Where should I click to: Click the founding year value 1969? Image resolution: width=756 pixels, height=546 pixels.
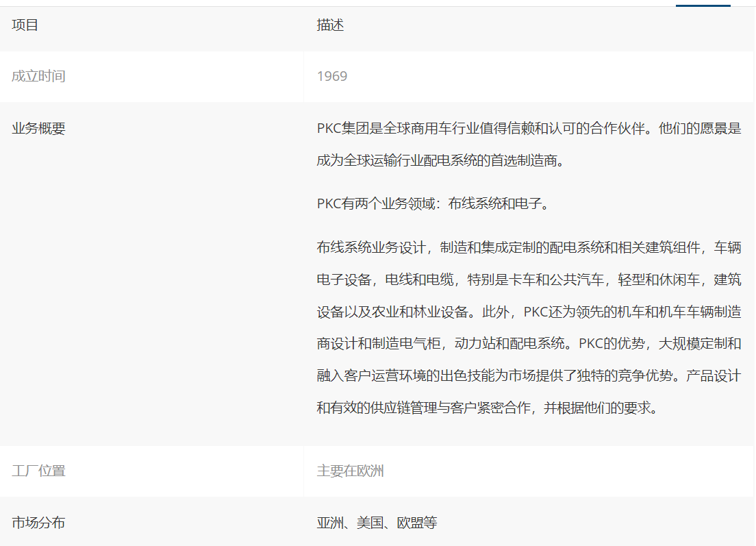[x=332, y=76]
